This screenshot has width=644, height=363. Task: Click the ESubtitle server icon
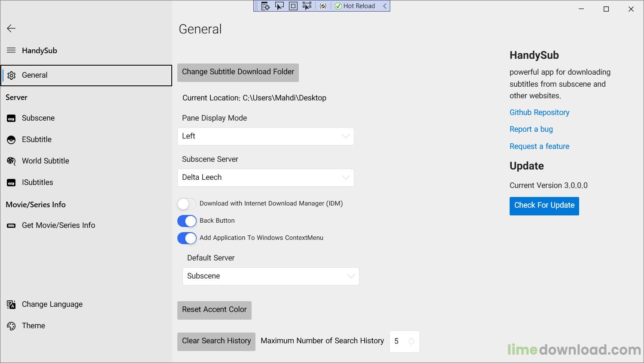click(12, 140)
